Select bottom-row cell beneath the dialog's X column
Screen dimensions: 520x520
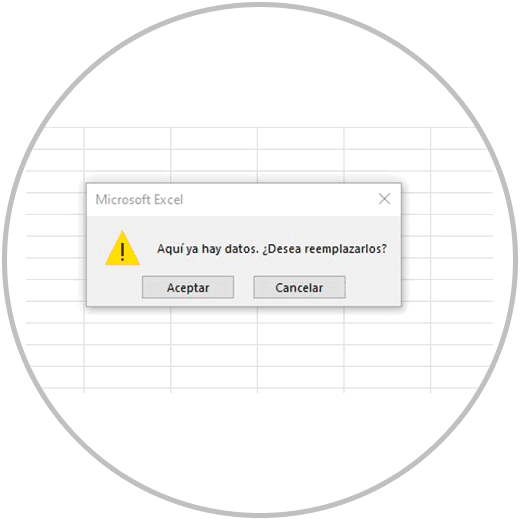(x=387, y=377)
